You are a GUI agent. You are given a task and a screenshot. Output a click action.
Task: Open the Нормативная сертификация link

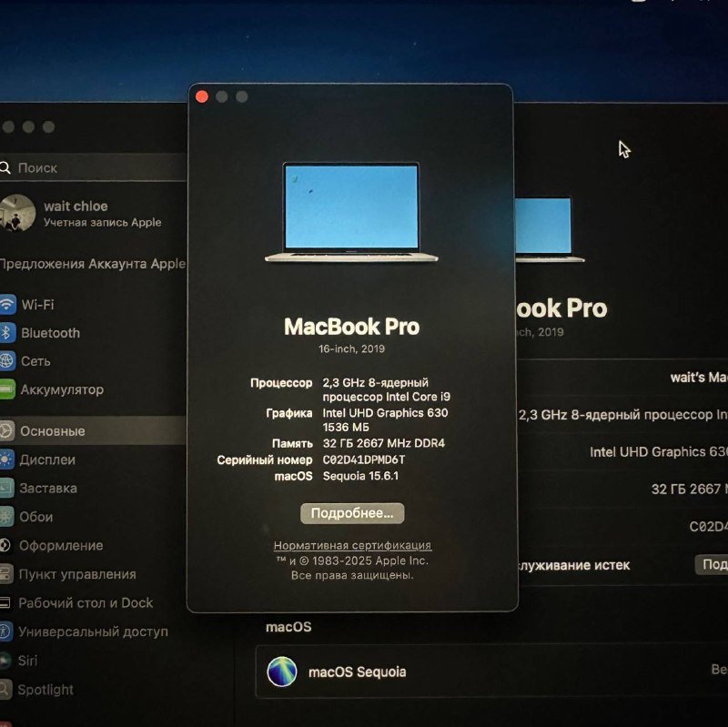coord(354,544)
